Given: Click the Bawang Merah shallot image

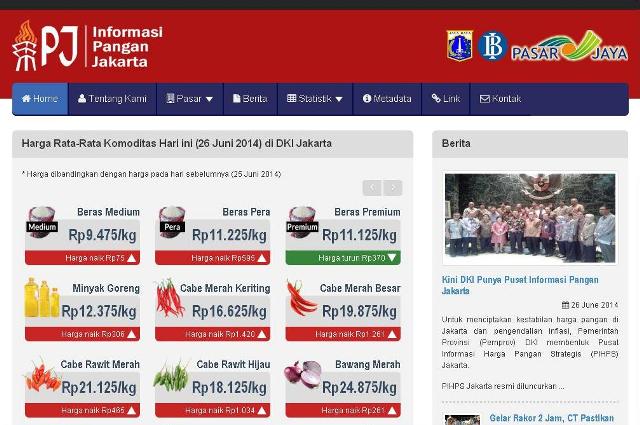Looking at the screenshot, I should pyautogui.click(x=302, y=374).
